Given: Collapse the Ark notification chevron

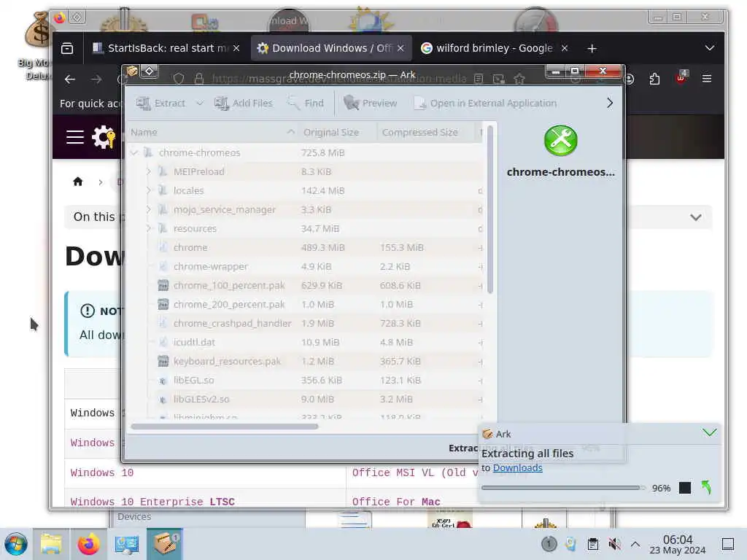Looking at the screenshot, I should point(709,432).
